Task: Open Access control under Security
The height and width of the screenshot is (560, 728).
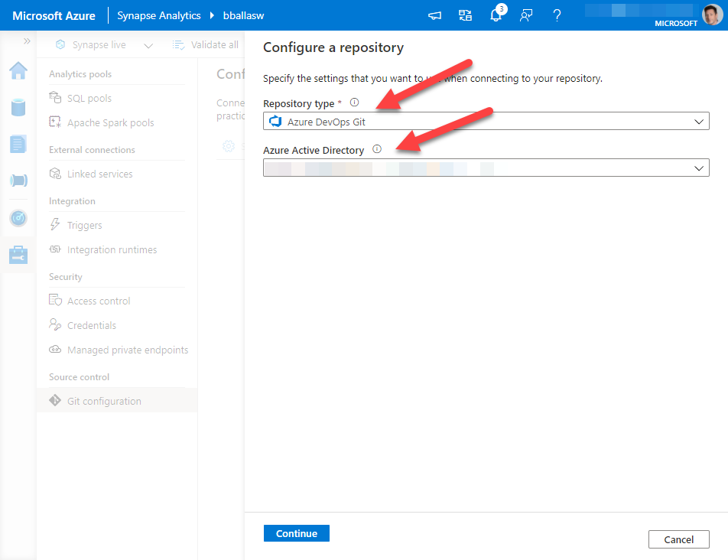Action: pyautogui.click(x=99, y=301)
